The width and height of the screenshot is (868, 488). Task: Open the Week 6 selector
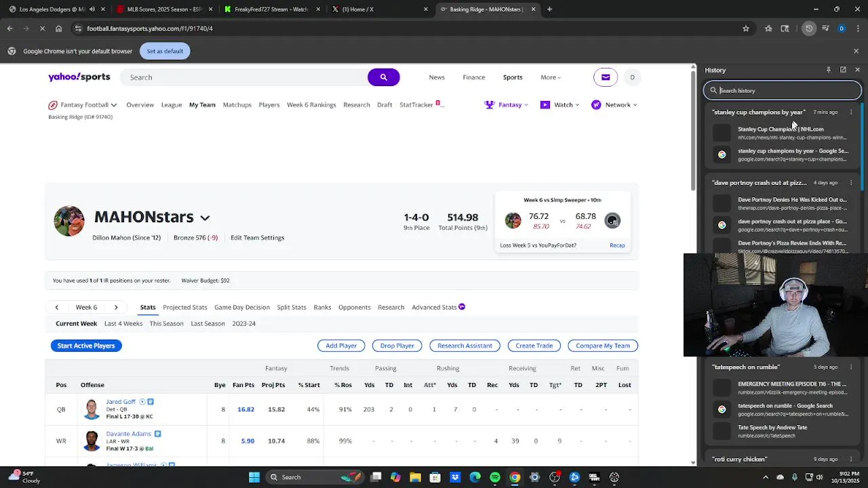[86, 308]
